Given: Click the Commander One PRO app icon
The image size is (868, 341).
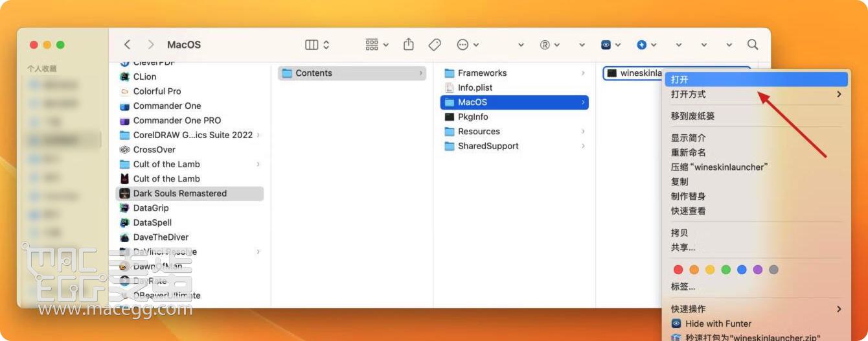Looking at the screenshot, I should coord(125,121).
